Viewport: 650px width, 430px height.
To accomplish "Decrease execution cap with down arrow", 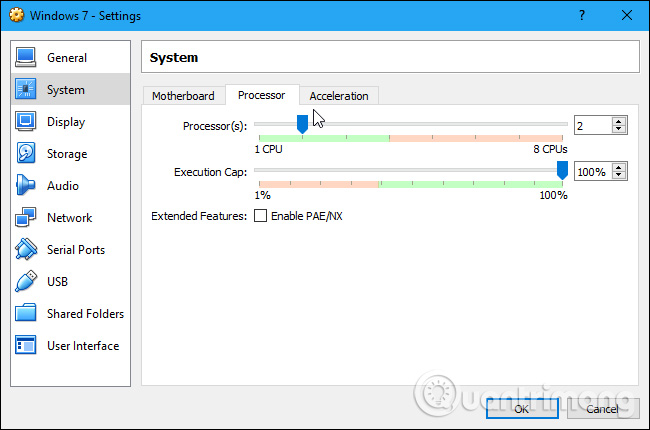I will point(618,175).
